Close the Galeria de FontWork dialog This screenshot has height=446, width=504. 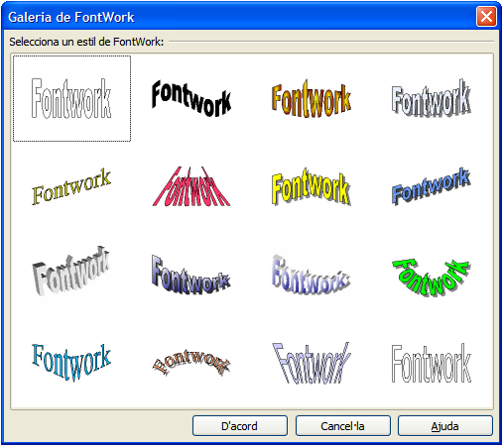tap(486, 16)
